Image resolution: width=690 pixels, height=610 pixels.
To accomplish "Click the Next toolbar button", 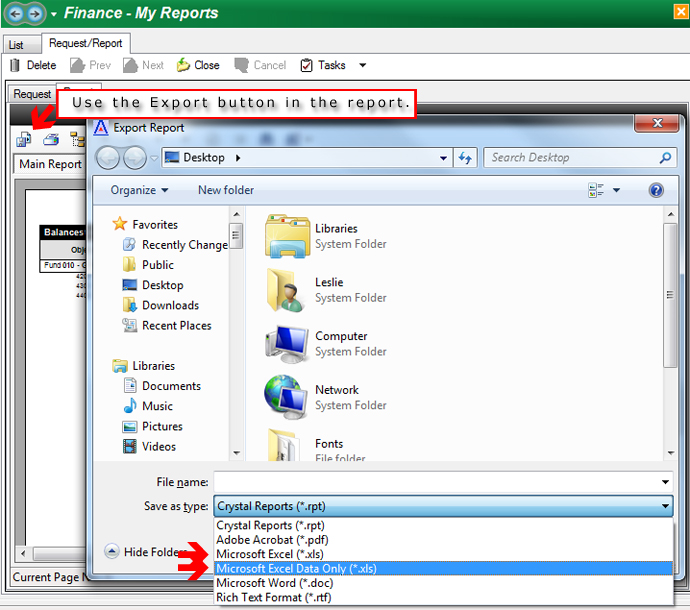I will click(143, 65).
